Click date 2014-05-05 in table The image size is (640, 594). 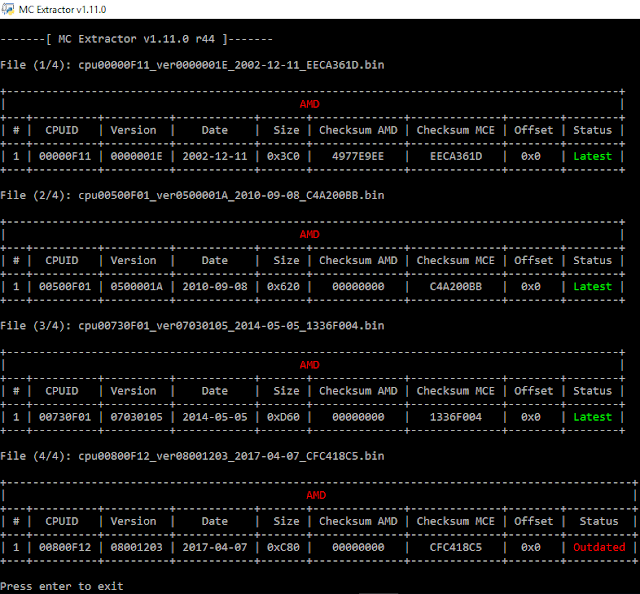(x=215, y=417)
